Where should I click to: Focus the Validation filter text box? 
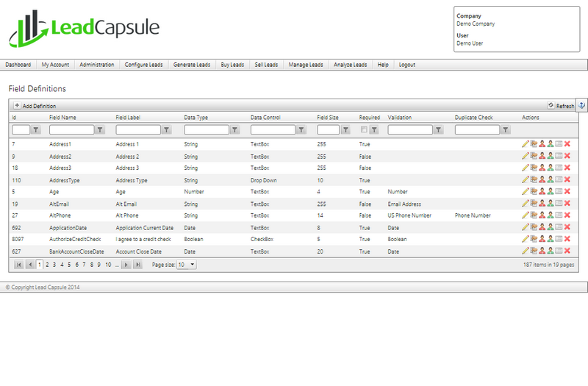410,130
